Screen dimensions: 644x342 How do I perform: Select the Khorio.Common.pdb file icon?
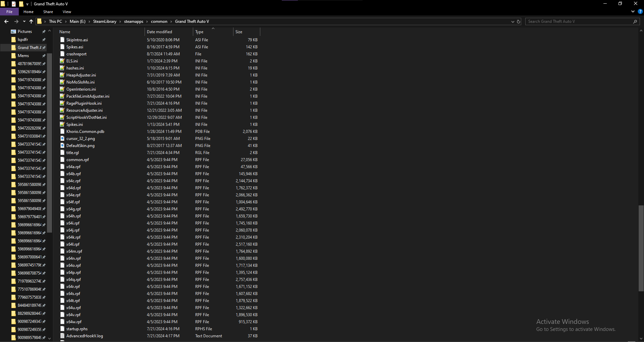tap(62, 132)
